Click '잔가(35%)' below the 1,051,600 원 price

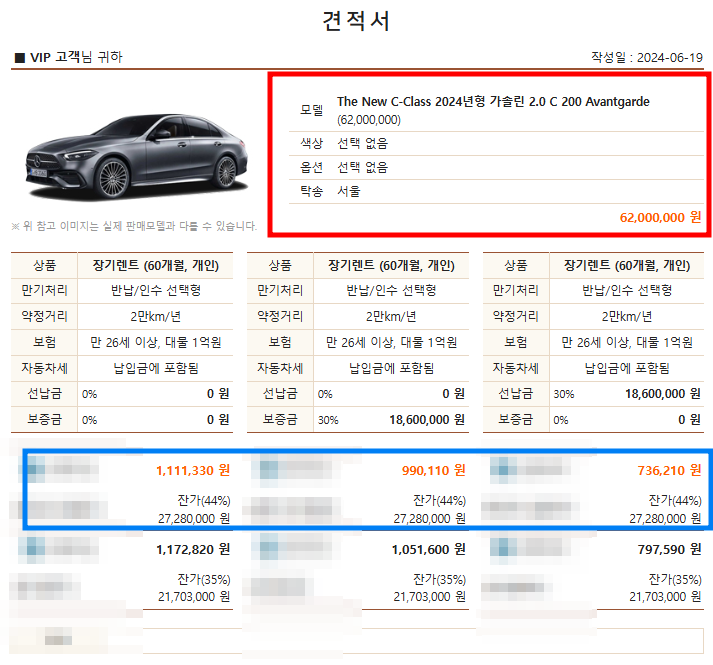[x=439, y=579]
